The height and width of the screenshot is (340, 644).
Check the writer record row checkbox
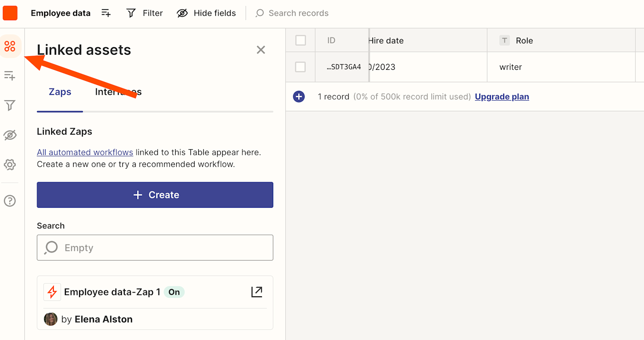[300, 67]
